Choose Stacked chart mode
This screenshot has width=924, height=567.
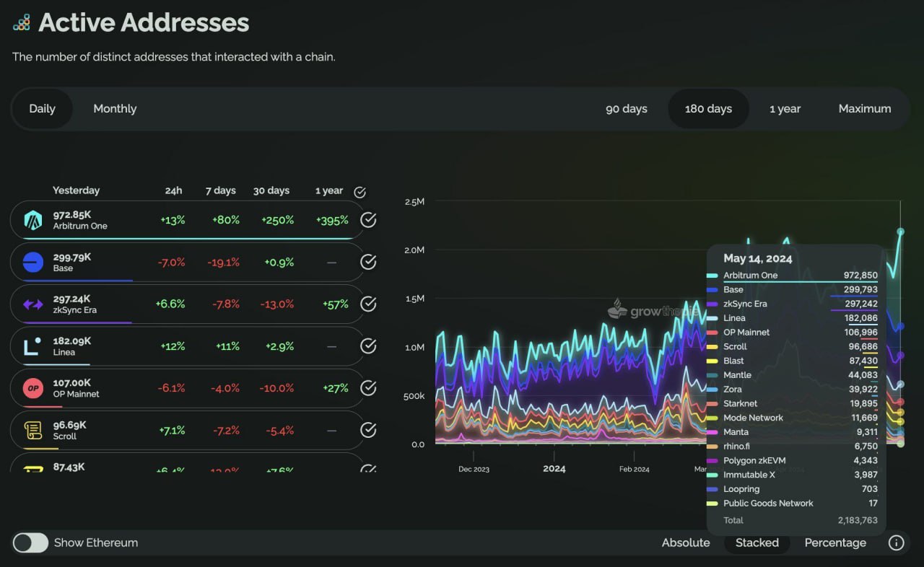click(757, 542)
